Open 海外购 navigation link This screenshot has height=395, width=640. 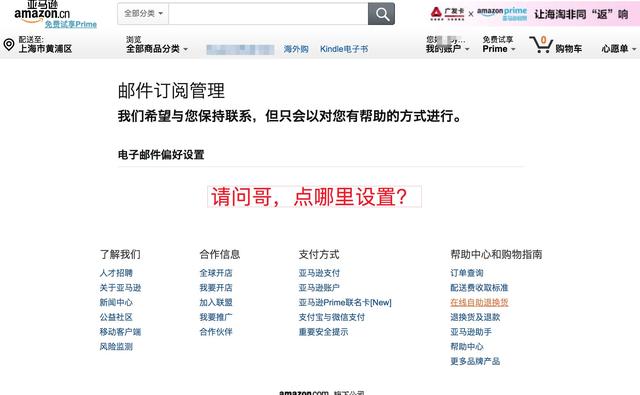pyautogui.click(x=296, y=49)
